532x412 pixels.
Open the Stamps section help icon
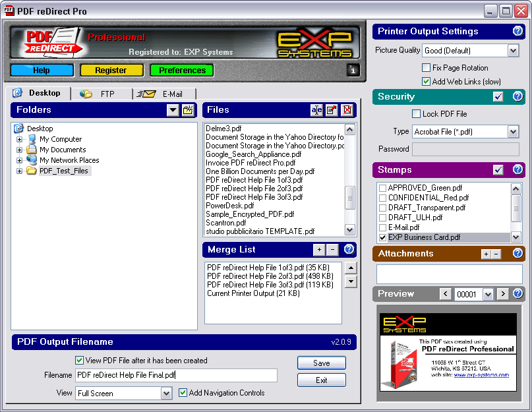point(517,169)
